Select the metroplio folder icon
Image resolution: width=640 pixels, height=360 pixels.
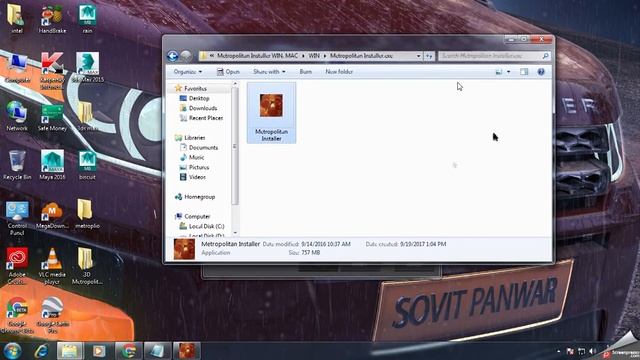click(x=87, y=214)
